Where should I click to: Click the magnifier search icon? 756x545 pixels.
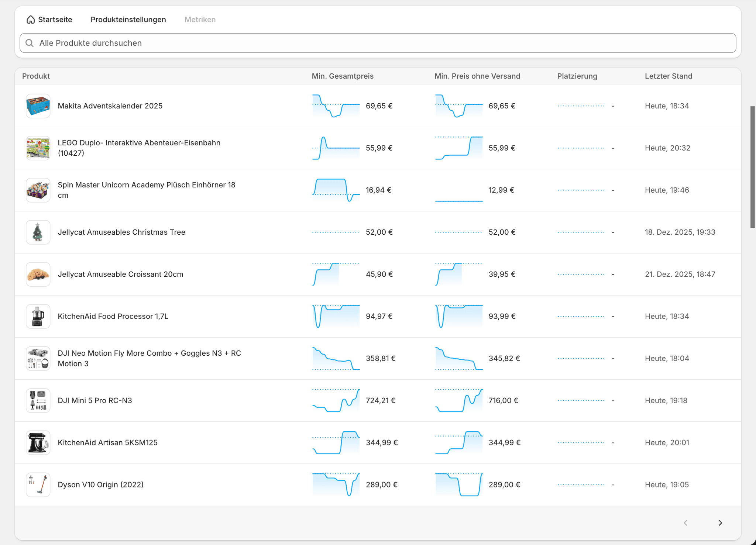click(30, 43)
